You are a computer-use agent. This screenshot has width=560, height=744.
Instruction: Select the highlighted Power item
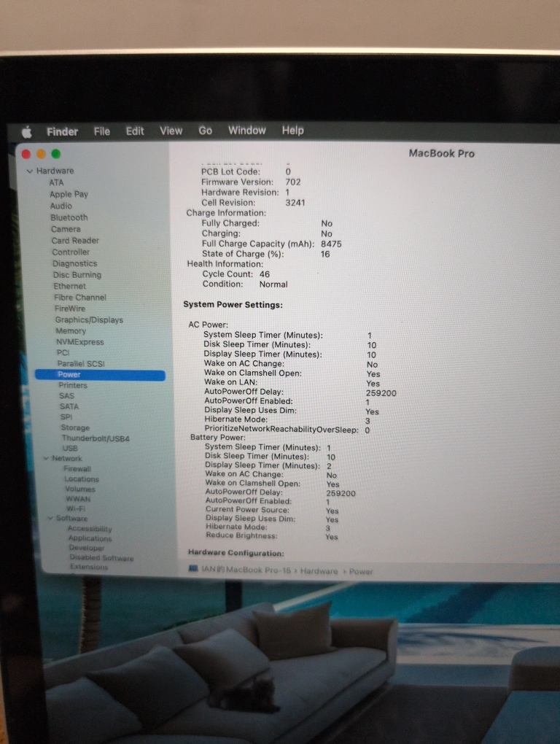point(100,375)
